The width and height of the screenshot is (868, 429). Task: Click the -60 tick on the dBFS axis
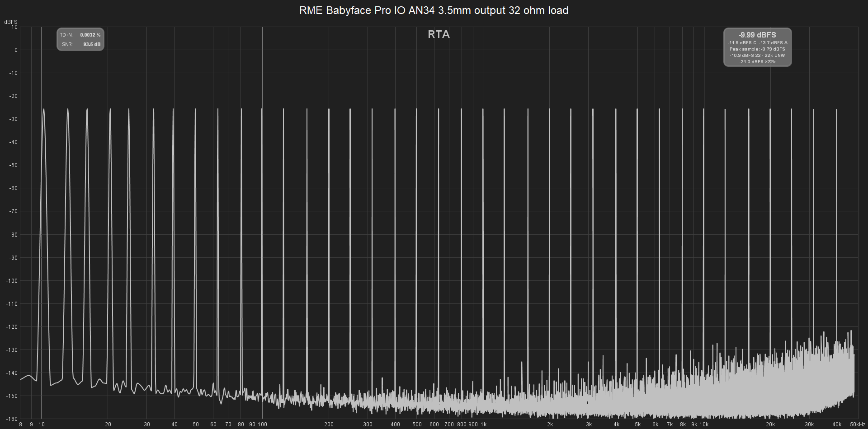[x=14, y=188]
